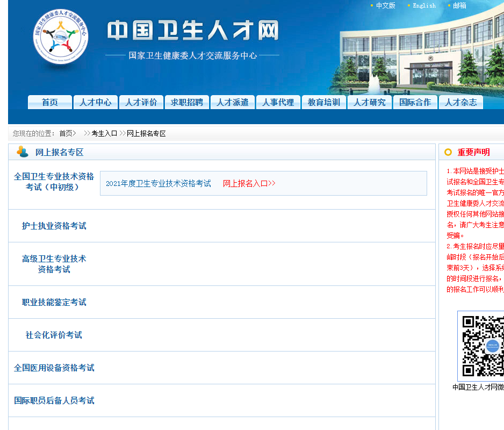Click the 中国卫生人才网 site title
This screenshot has height=430, width=504.
[x=193, y=31]
